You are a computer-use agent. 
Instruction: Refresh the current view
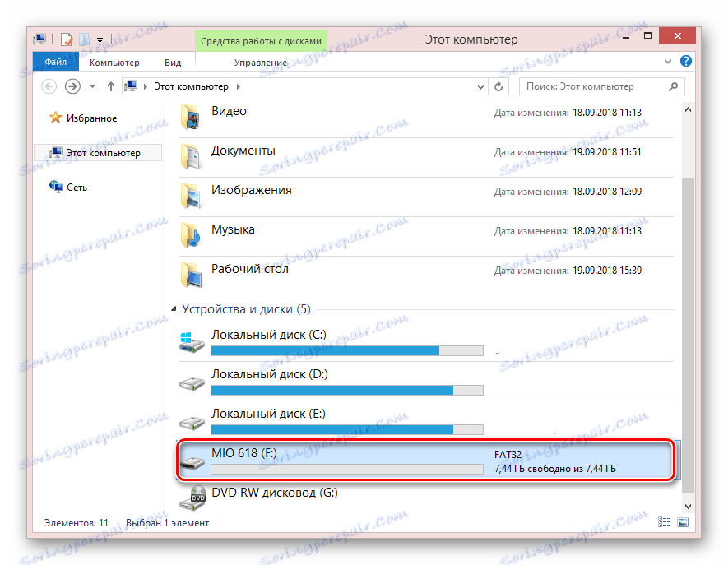[x=498, y=87]
